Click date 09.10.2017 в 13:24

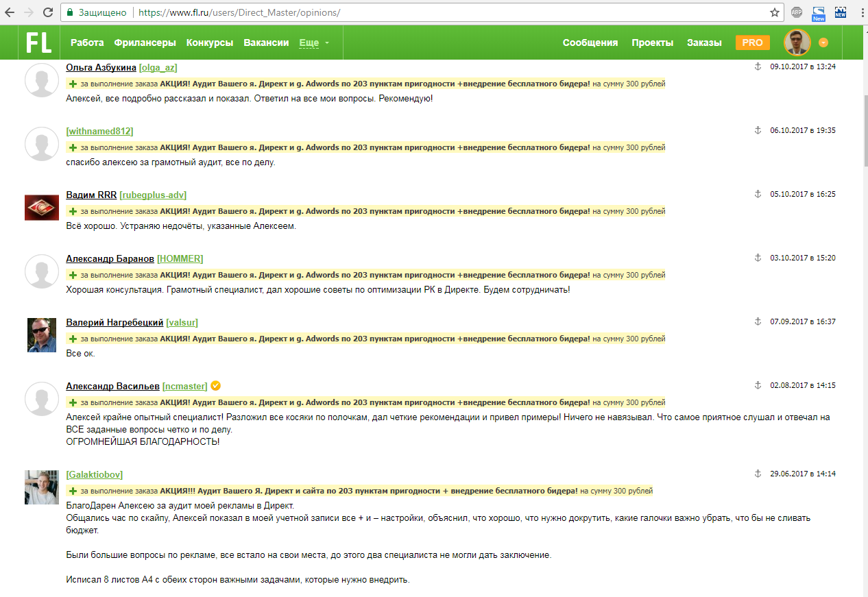(803, 66)
